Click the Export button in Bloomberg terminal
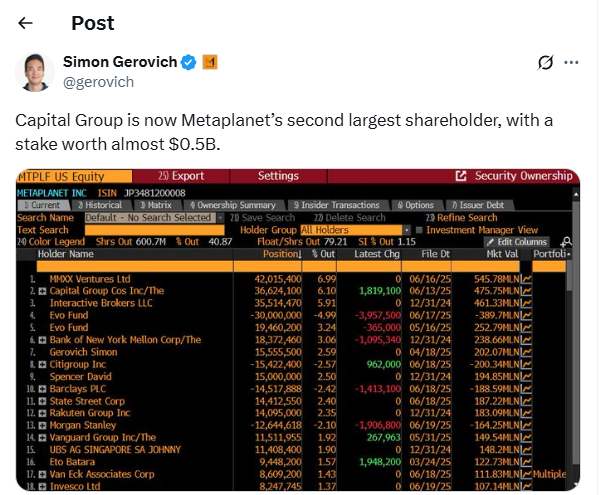The height and width of the screenshot is (495, 599). pyautogui.click(x=181, y=176)
